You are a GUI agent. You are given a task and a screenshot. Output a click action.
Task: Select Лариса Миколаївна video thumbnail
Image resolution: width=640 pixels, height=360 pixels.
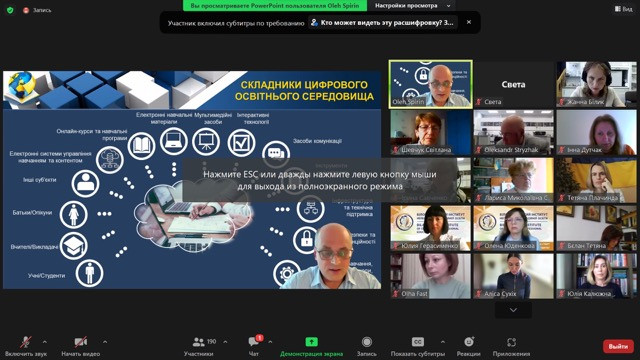pyautogui.click(x=513, y=180)
